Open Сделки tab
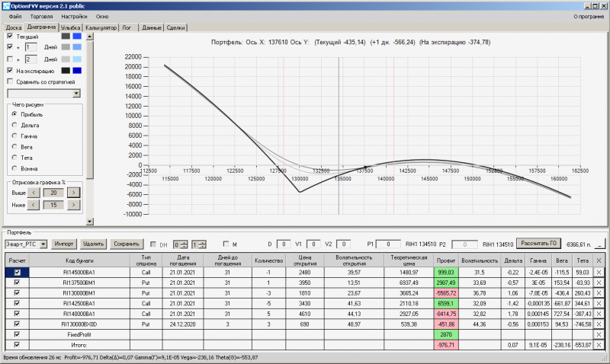 (176, 27)
